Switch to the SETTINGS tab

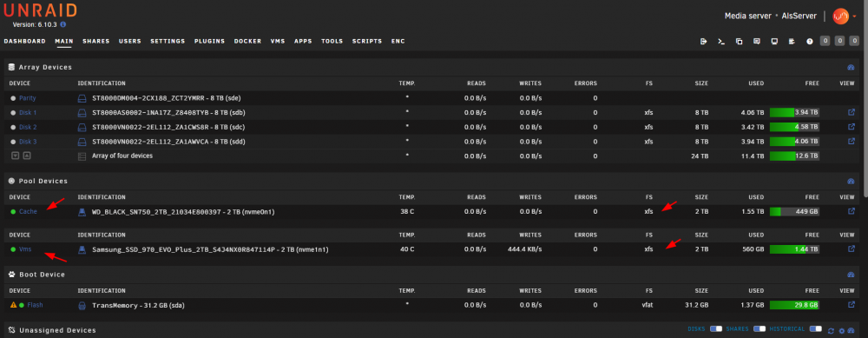tap(168, 41)
